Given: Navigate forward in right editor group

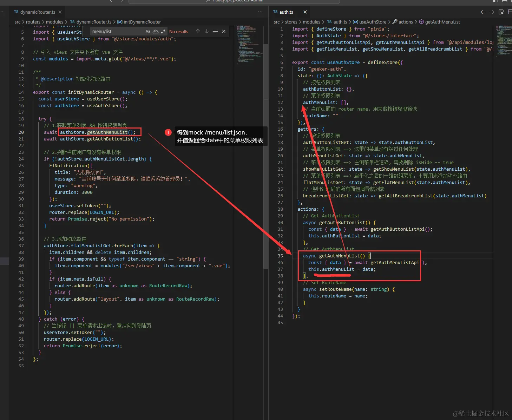Looking at the screenshot, I should (492, 12).
